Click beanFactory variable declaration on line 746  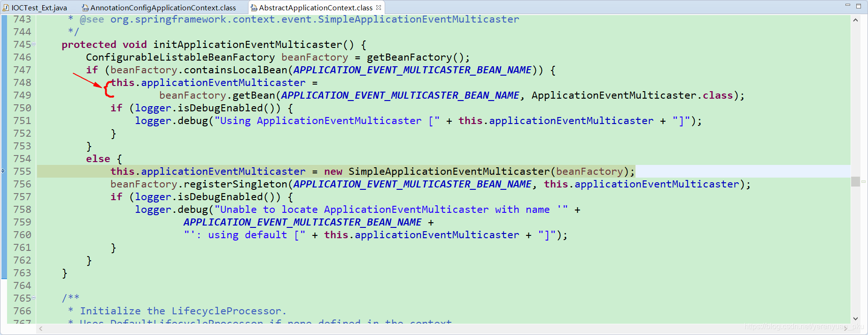point(315,57)
